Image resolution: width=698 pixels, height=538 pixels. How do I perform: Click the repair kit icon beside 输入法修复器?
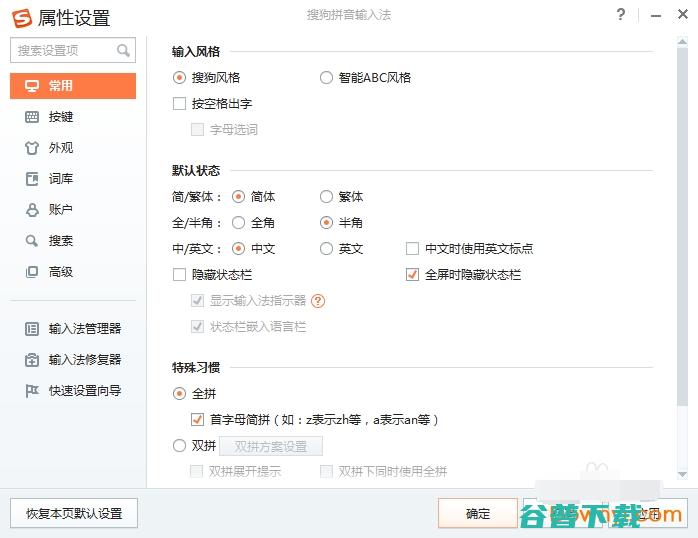(32, 360)
